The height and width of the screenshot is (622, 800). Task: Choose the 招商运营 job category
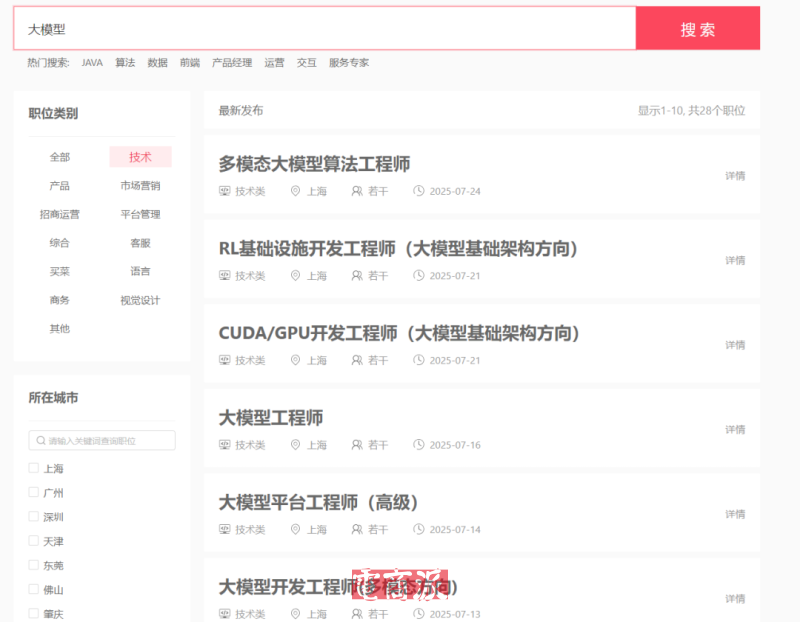pos(60,214)
